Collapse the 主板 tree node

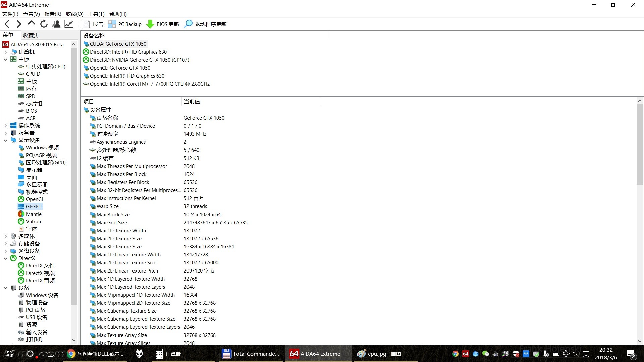[x=5, y=59]
